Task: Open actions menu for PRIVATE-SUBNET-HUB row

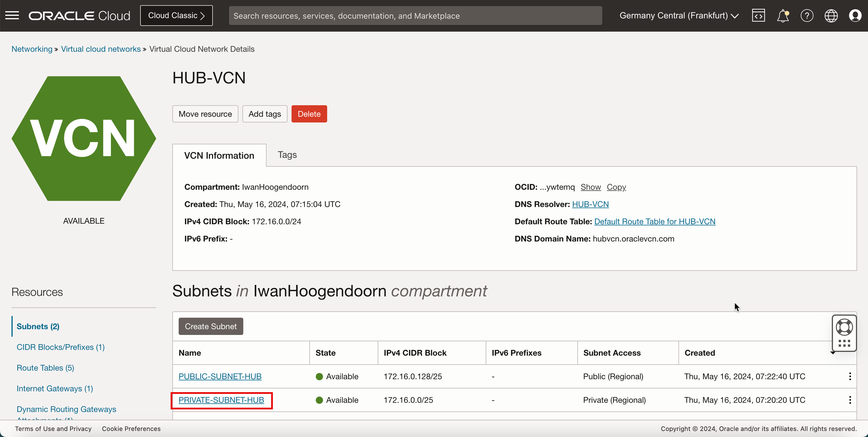Action: tap(850, 400)
